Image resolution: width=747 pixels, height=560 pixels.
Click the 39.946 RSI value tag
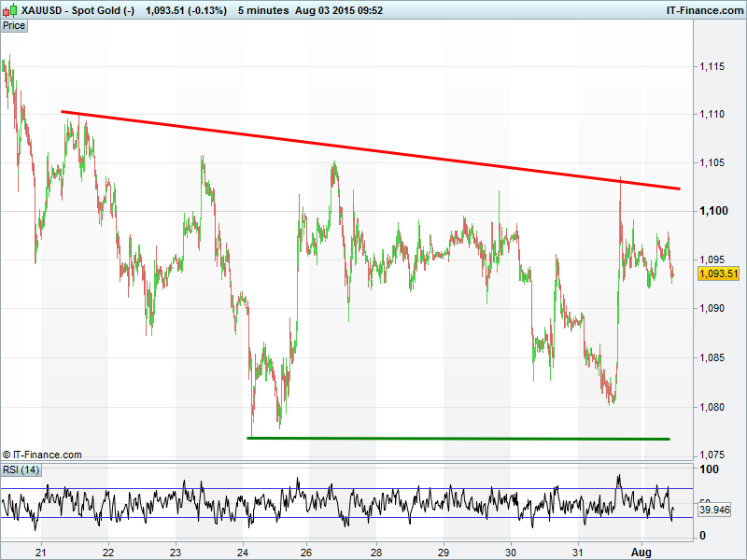[x=716, y=511]
